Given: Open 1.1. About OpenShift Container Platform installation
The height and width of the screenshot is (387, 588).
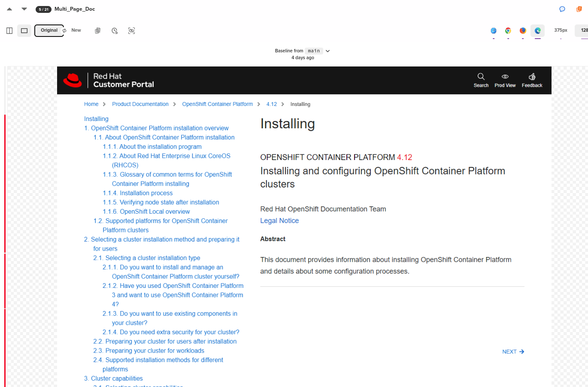Looking at the screenshot, I should (x=164, y=137).
